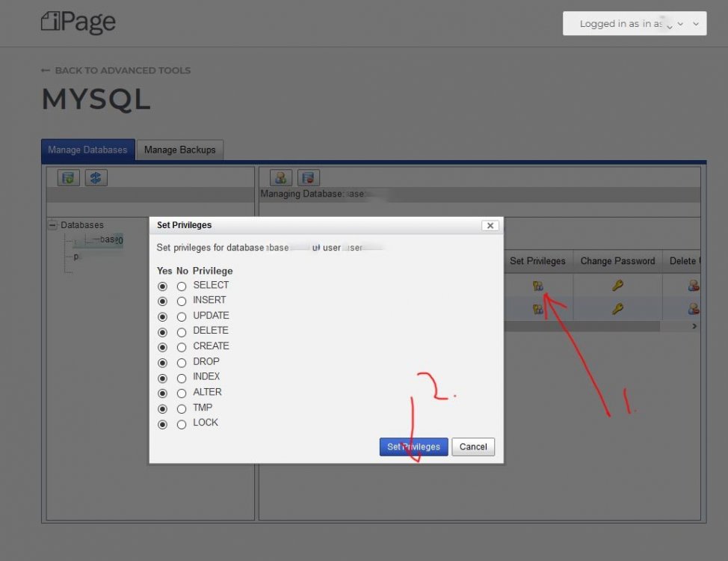Click first row Change Password key icon
The width and height of the screenshot is (728, 561).
(x=617, y=285)
